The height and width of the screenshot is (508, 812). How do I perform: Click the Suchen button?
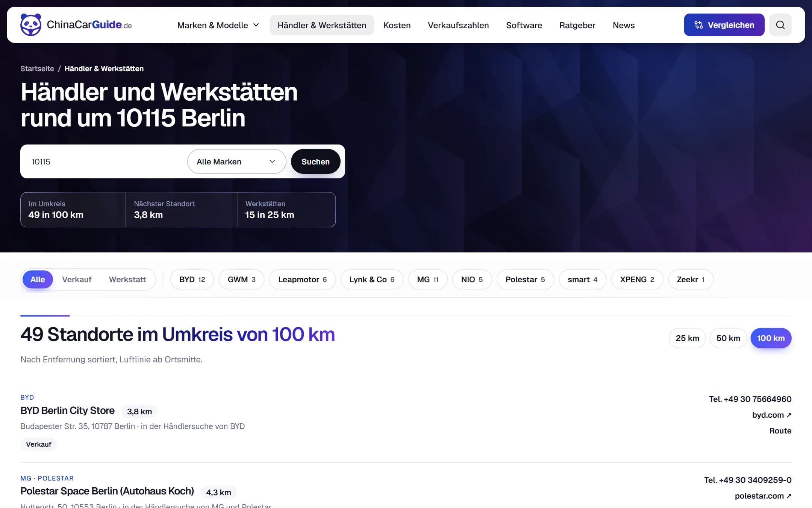point(315,161)
